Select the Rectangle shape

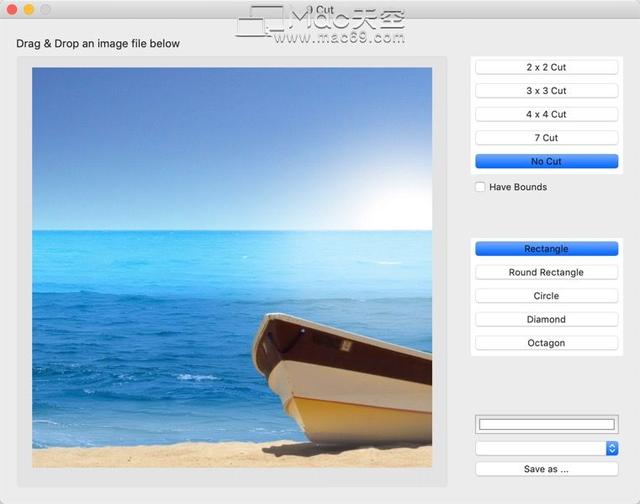tap(546, 249)
